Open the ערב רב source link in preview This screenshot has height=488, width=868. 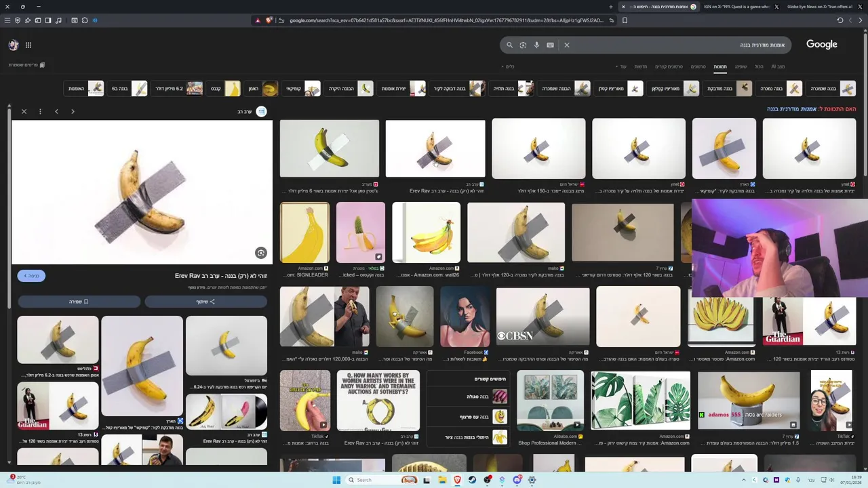pyautogui.click(x=252, y=111)
